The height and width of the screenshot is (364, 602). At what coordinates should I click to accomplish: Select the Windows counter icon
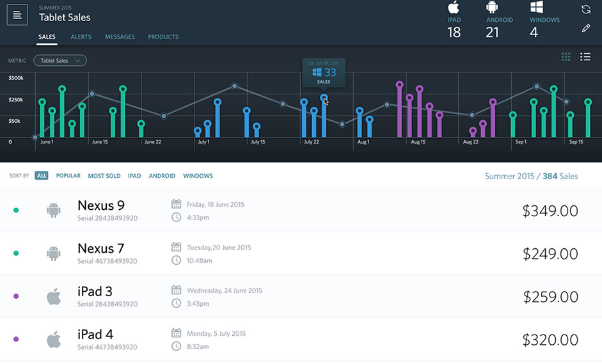[536, 7]
